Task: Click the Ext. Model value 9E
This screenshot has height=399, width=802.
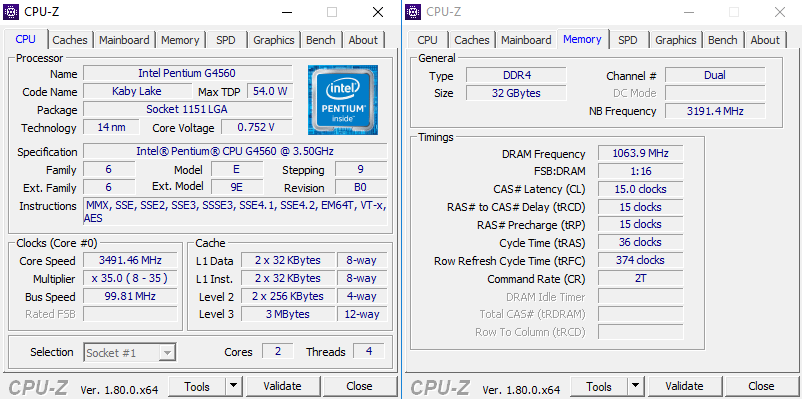Action: [237, 187]
